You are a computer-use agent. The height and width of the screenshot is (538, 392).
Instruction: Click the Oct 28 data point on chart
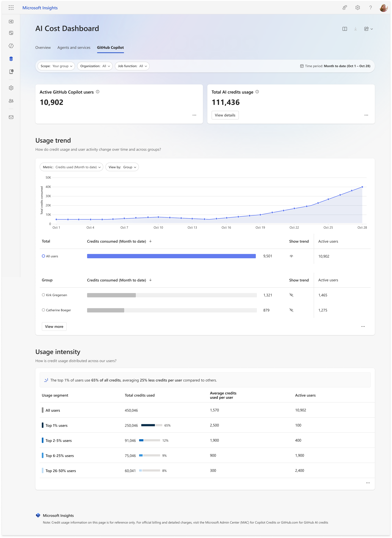362,187
